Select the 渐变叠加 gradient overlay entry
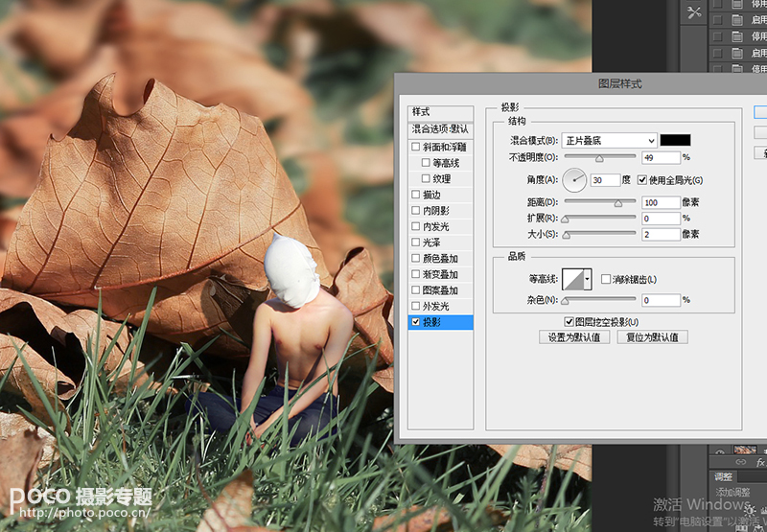 440,274
